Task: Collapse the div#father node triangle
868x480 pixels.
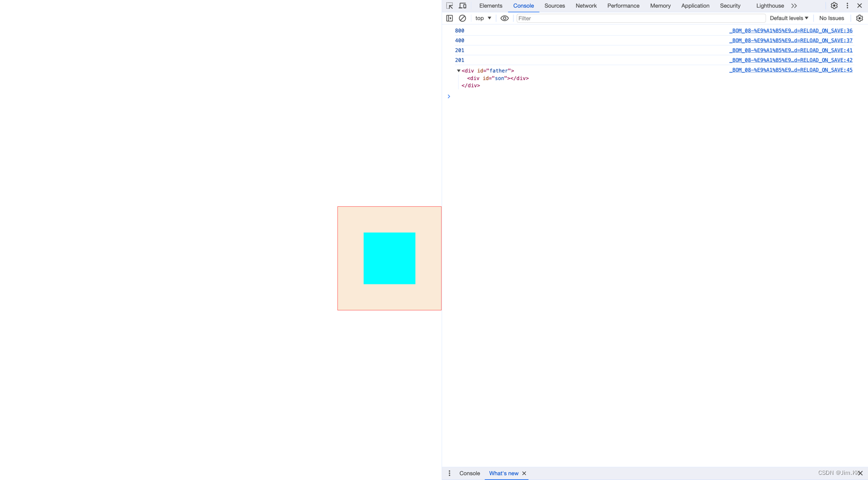Action: pos(459,71)
